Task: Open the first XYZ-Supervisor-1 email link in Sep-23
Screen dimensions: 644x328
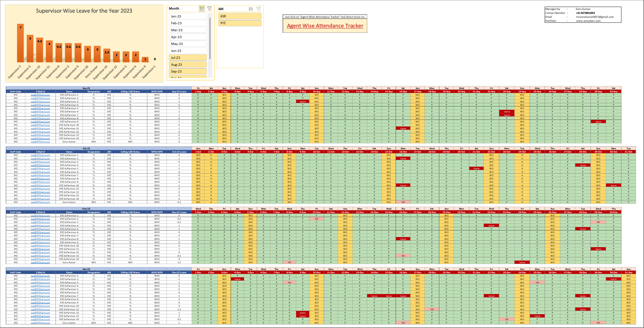Action: tap(40, 95)
